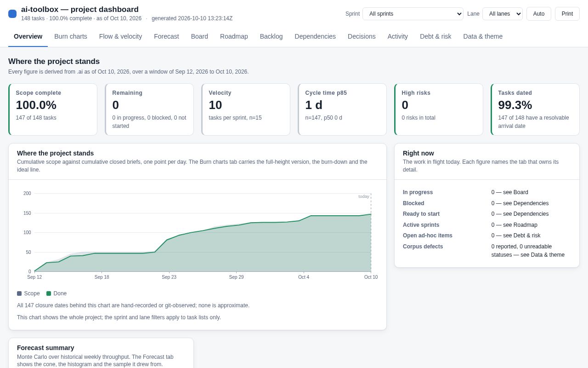This screenshot has height=368, width=588.
Task: Open the Debt & risk tab
Action: point(435,36)
